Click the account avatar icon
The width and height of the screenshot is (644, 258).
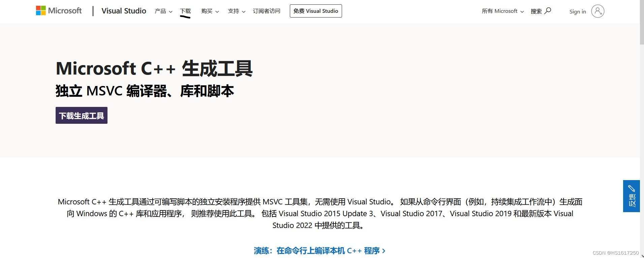pos(597,11)
